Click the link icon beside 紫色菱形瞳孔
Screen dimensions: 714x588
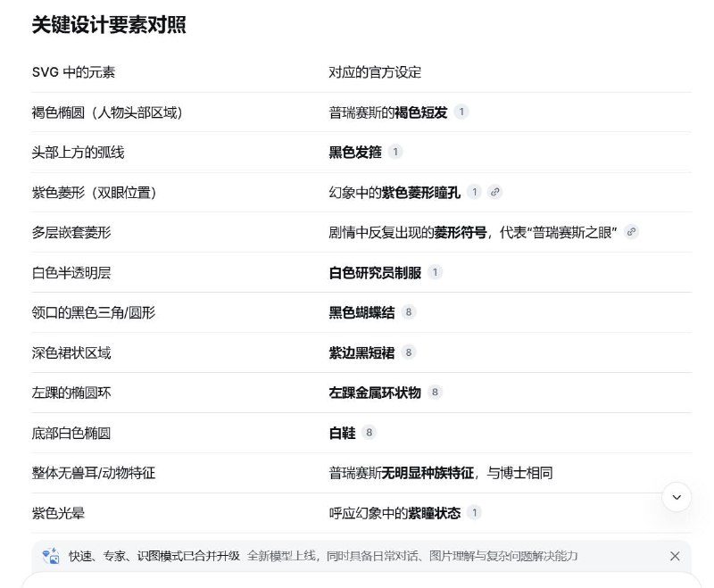tap(495, 192)
